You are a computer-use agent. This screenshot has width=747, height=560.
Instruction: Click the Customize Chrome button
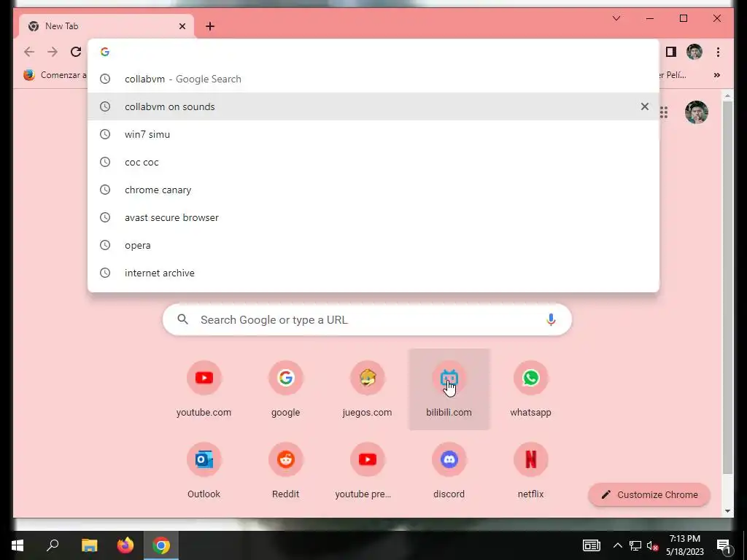(649, 495)
